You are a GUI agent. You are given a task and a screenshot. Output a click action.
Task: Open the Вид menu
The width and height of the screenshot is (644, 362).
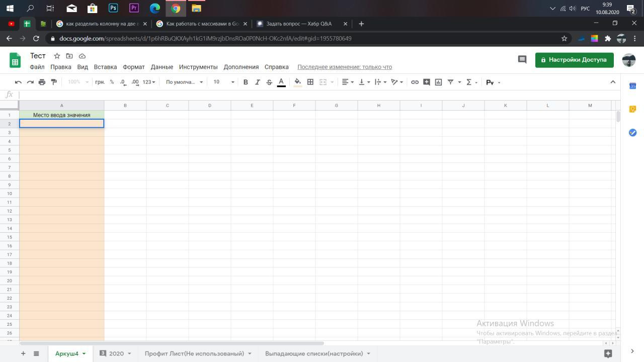click(x=83, y=67)
